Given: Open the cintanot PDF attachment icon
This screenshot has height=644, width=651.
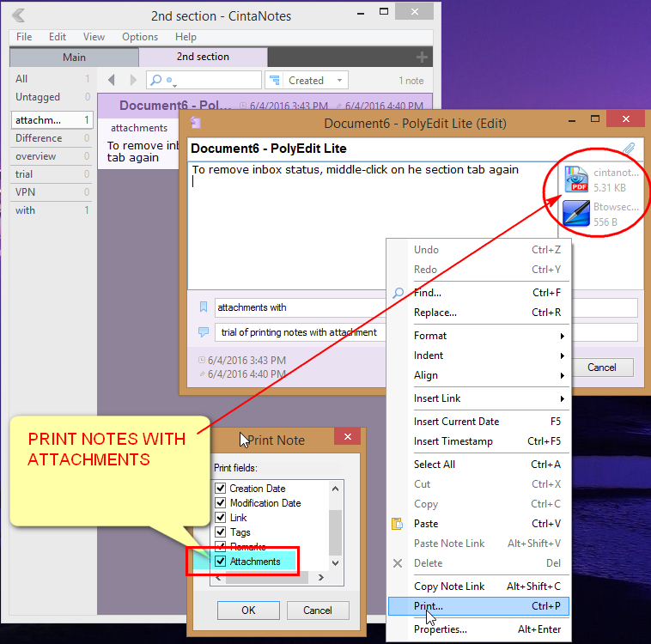Looking at the screenshot, I should (x=576, y=179).
